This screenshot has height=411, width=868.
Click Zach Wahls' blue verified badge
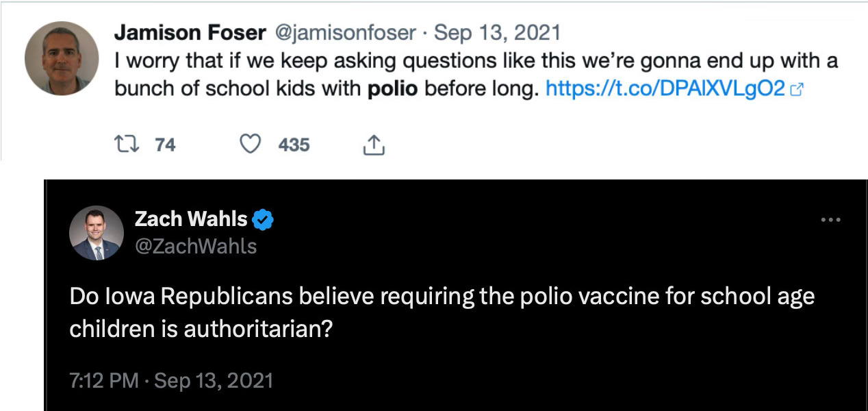point(263,219)
